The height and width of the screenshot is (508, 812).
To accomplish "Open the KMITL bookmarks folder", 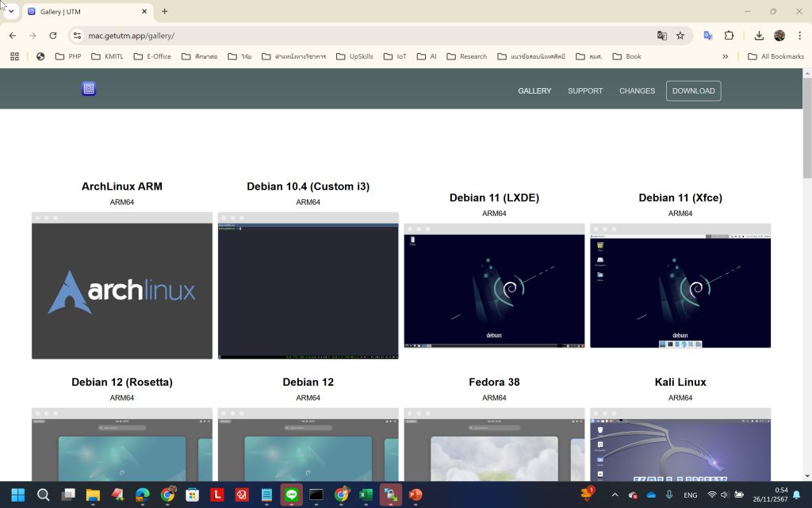I will [x=107, y=56].
